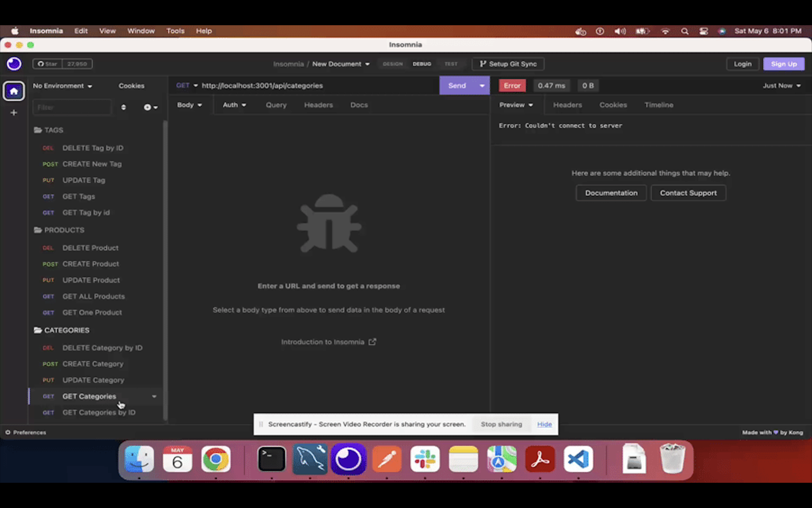812x508 pixels.
Task: Open the No Environment dropdown
Action: (62, 86)
